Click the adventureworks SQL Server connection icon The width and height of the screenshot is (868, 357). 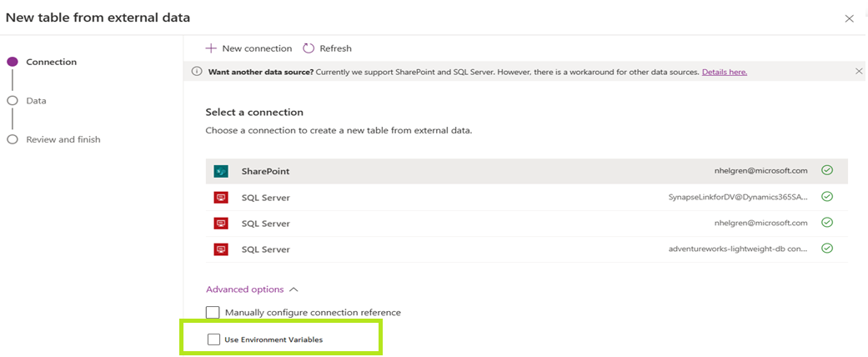pyautogui.click(x=221, y=249)
